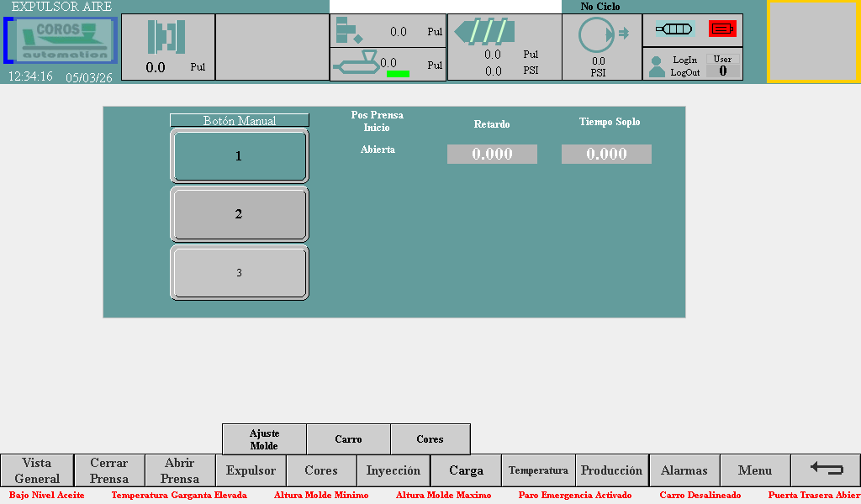This screenshot has width=861, height=504.
Task: Click the Tiempo Soplo value field
Action: [606, 155]
